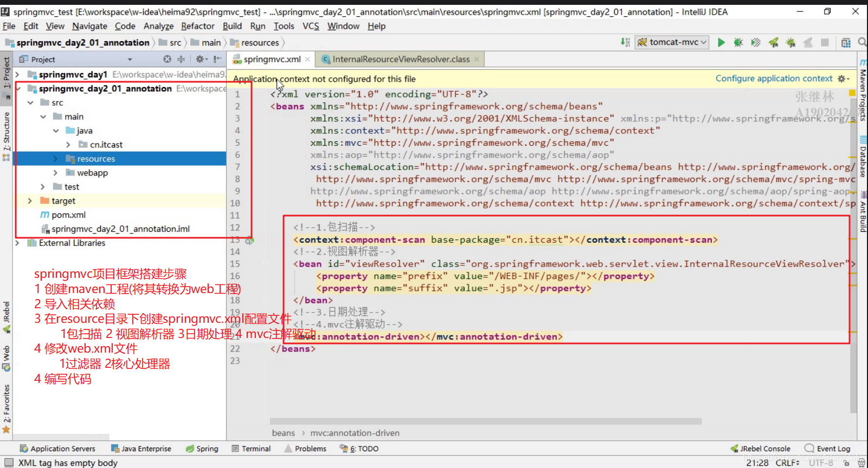Toggle the Favorites side tab
The height and width of the screenshot is (468, 868).
(7, 408)
